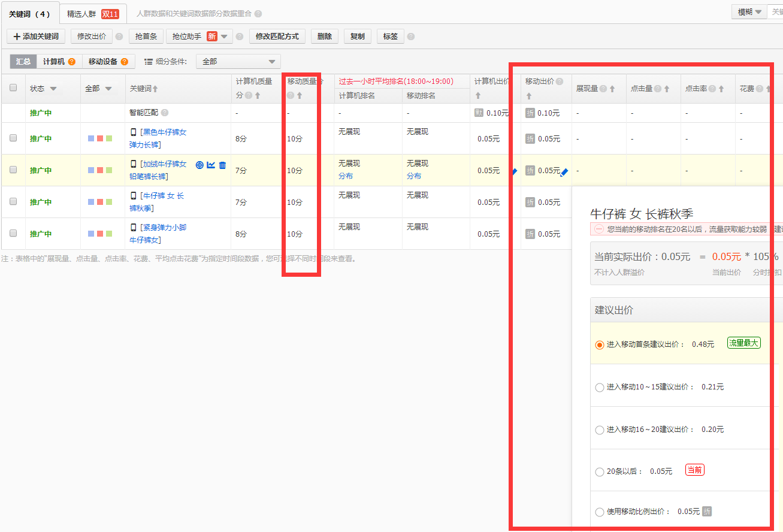The height and width of the screenshot is (532, 783).
Task: Click the help icon beside 展现量 header
Action: (x=603, y=89)
